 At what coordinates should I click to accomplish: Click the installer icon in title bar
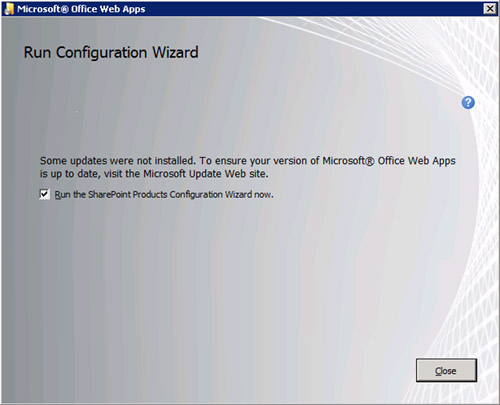[x=9, y=9]
